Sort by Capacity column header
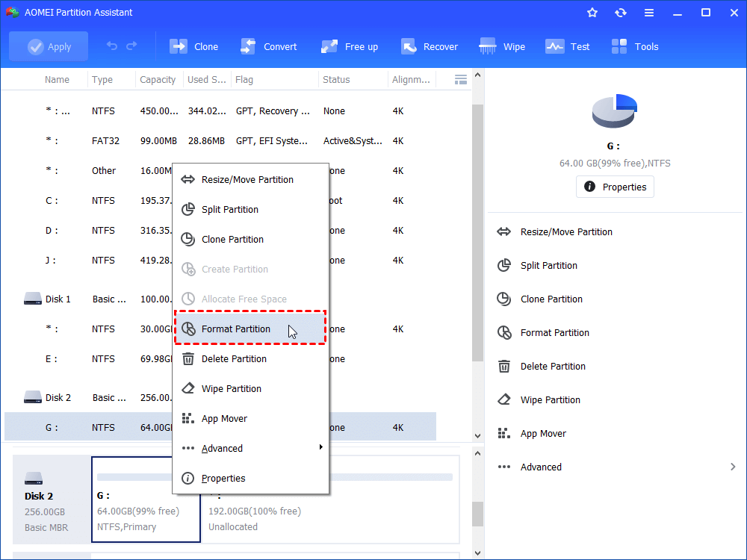Screen dimensions: 747x560 [x=158, y=80]
